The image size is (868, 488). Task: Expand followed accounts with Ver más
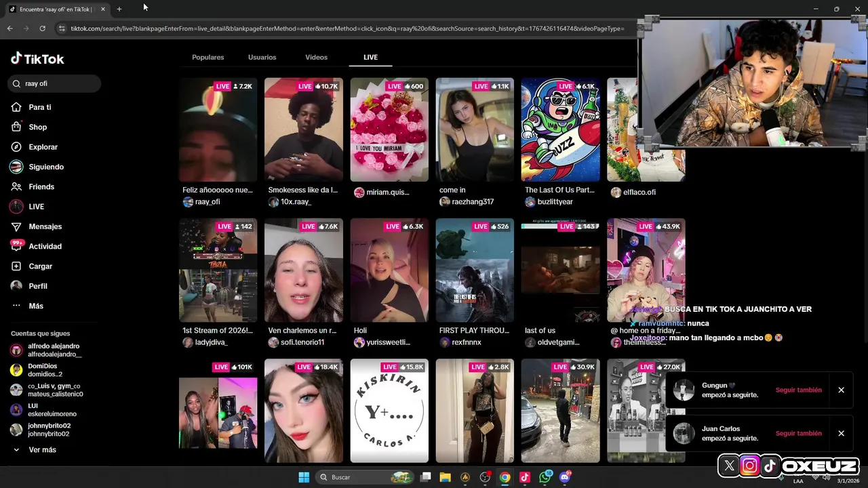pos(42,450)
